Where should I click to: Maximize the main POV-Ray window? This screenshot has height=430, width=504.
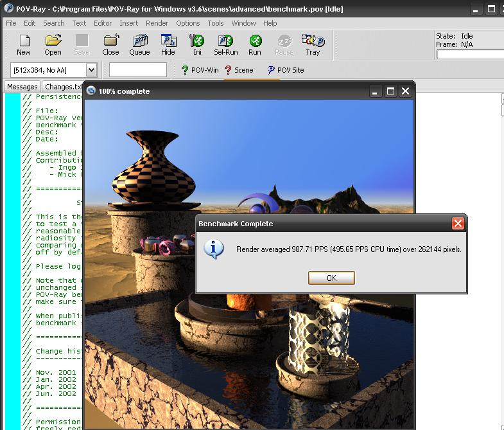click(x=491, y=10)
